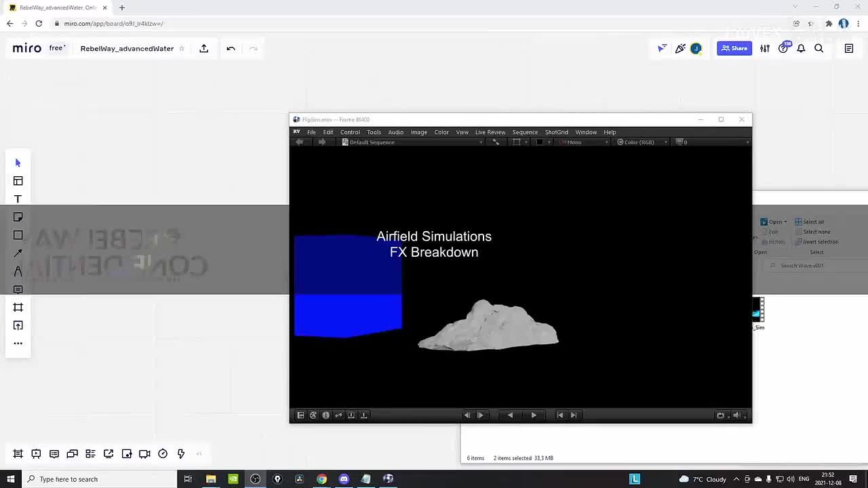The width and height of the screenshot is (868, 488).
Task: Click the Miro search magnifier icon
Action: [819, 49]
